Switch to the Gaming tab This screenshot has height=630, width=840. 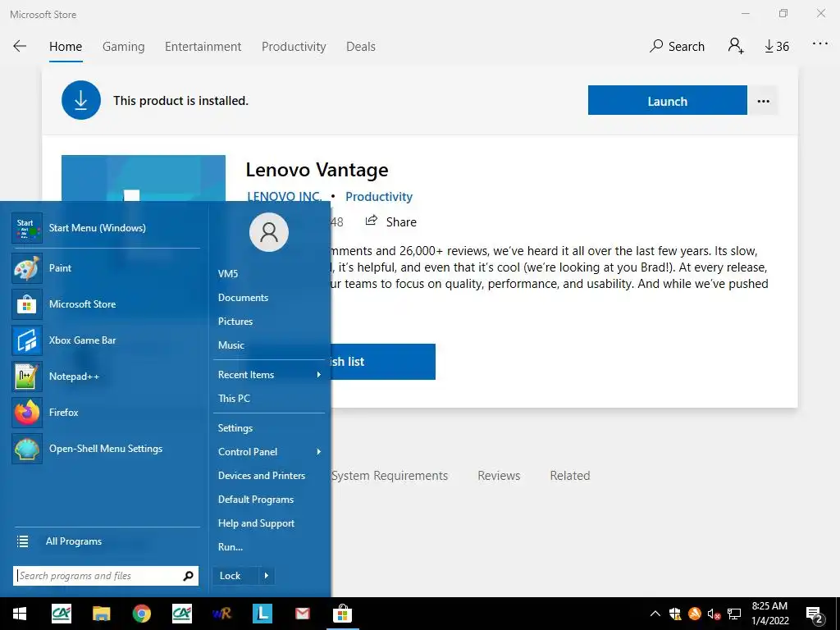(123, 47)
